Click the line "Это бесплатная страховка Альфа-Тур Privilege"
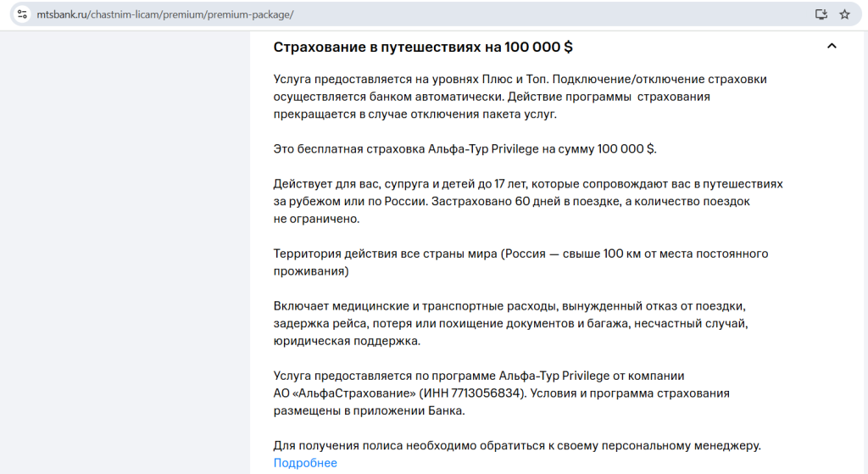 (x=465, y=149)
